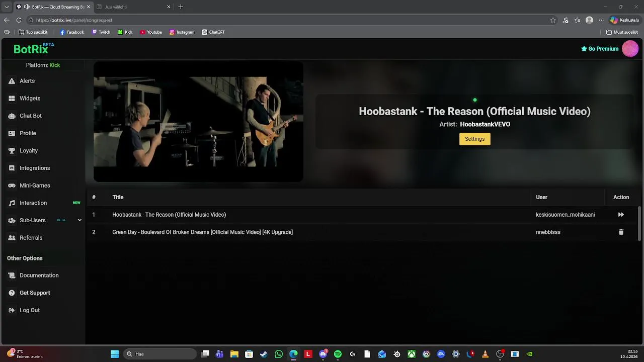Open the Instagram bookmark
The image size is (644, 362).
(x=182, y=32)
